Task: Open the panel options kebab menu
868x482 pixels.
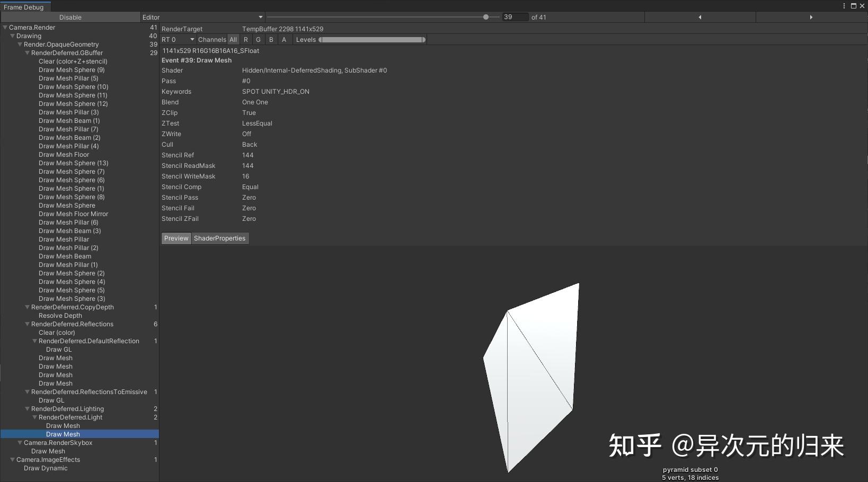Action: [844, 5]
